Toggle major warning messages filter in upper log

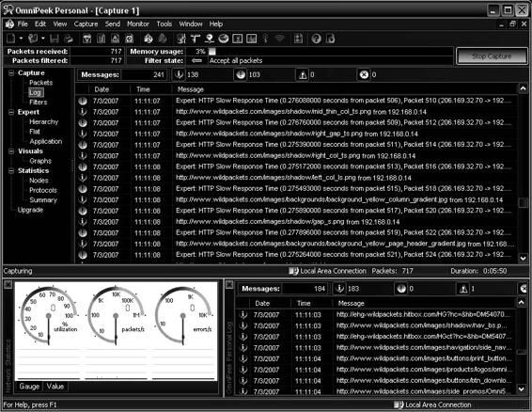302,74
